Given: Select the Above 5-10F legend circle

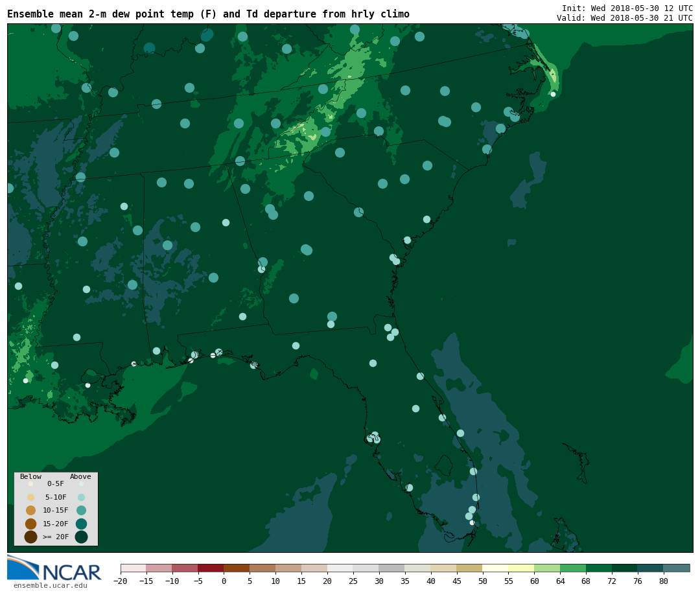Looking at the screenshot, I should coord(81,497).
